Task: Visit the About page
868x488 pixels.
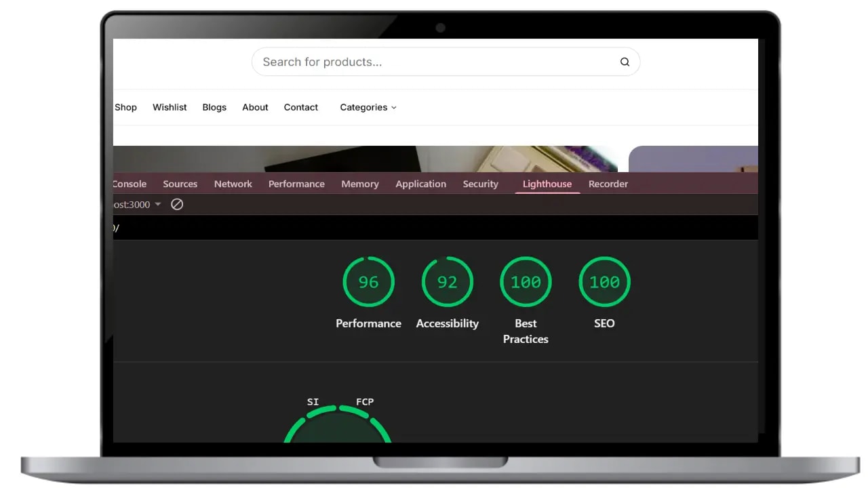Action: [255, 107]
